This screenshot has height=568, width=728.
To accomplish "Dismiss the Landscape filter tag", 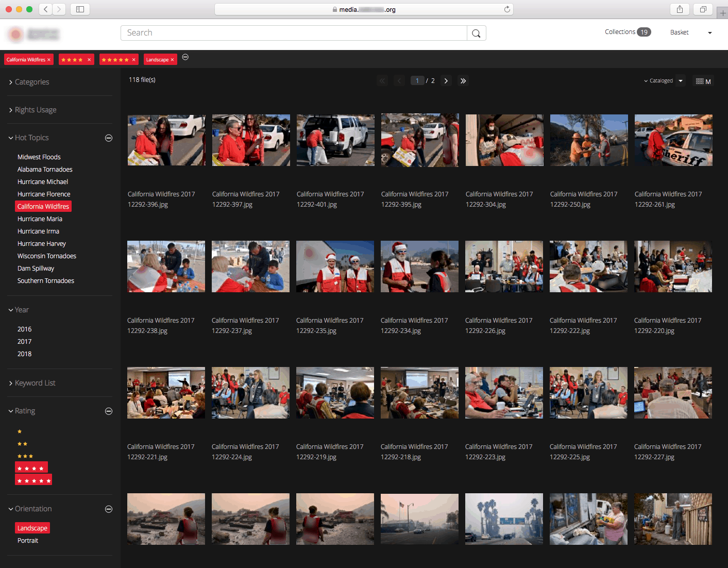I will coord(172,59).
